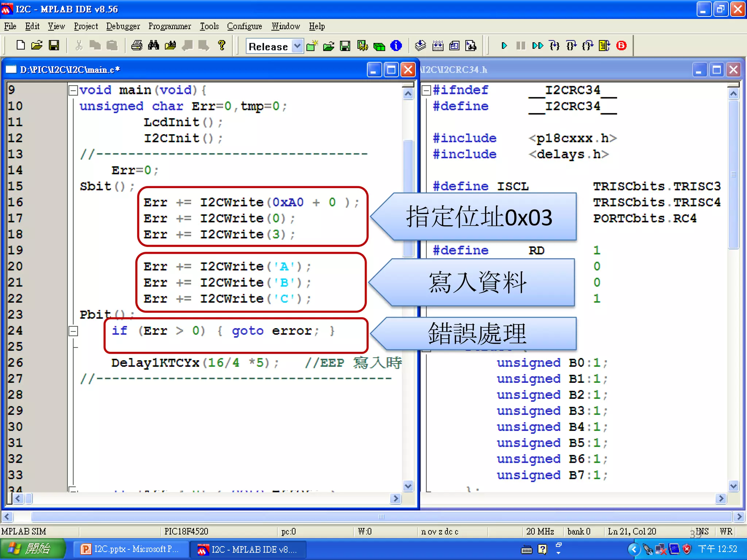
Task: Minimize the I2CRC34.h editor window
Action: click(x=699, y=70)
